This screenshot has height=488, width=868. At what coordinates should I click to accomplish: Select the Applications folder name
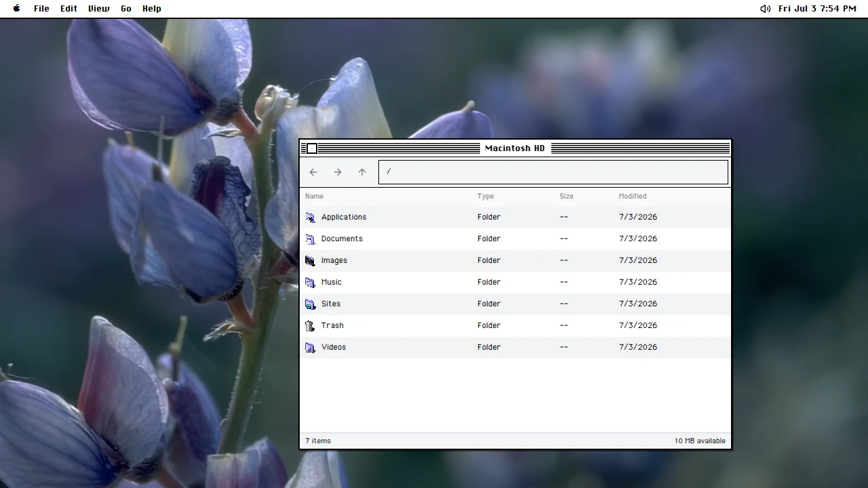click(344, 217)
